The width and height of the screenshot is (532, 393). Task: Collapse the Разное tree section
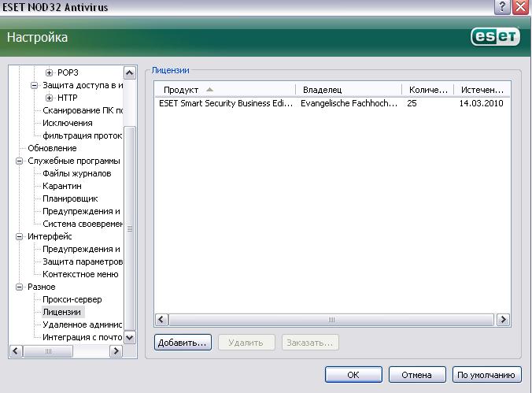[x=20, y=287]
